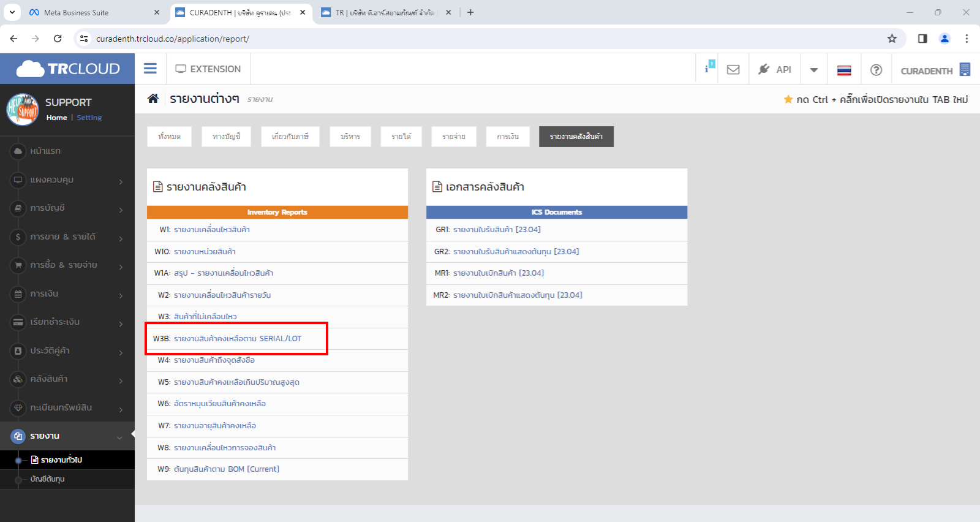Screen dimensions: 980x522
Task: Expand the การซื้อ & รายจ่าย chevron
Action: 121,267
